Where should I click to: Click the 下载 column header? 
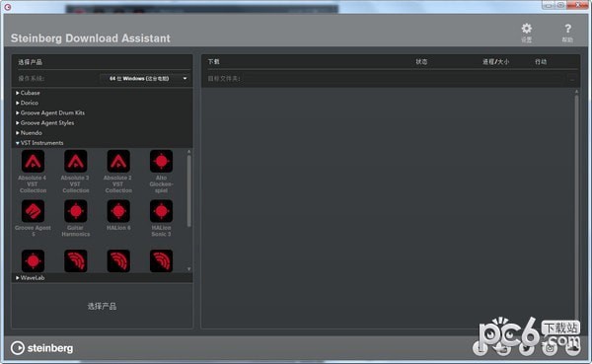coord(214,61)
